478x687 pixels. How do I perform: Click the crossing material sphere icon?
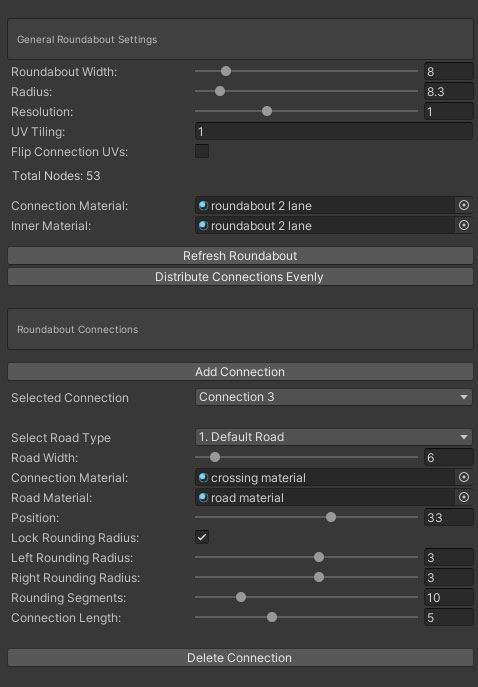(x=203, y=477)
